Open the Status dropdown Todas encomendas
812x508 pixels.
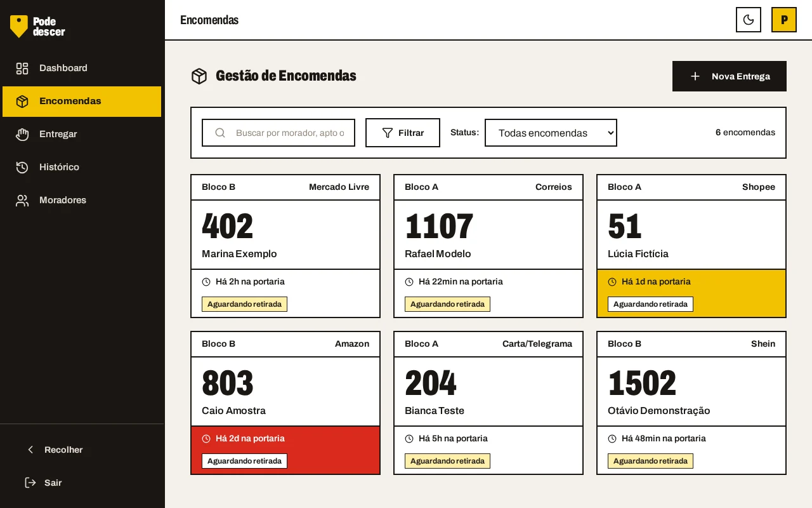click(551, 133)
